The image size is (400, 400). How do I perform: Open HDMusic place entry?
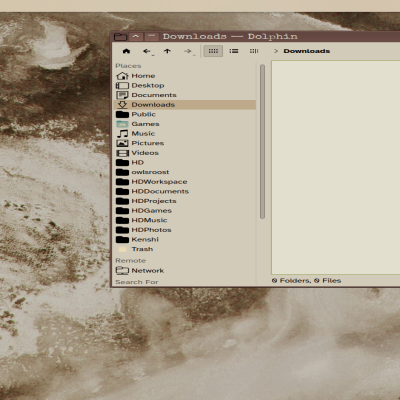pyautogui.click(x=185, y=220)
